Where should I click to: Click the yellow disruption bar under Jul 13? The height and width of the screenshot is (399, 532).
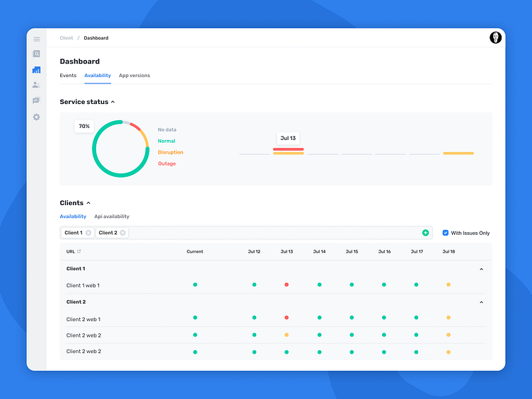[289, 154]
